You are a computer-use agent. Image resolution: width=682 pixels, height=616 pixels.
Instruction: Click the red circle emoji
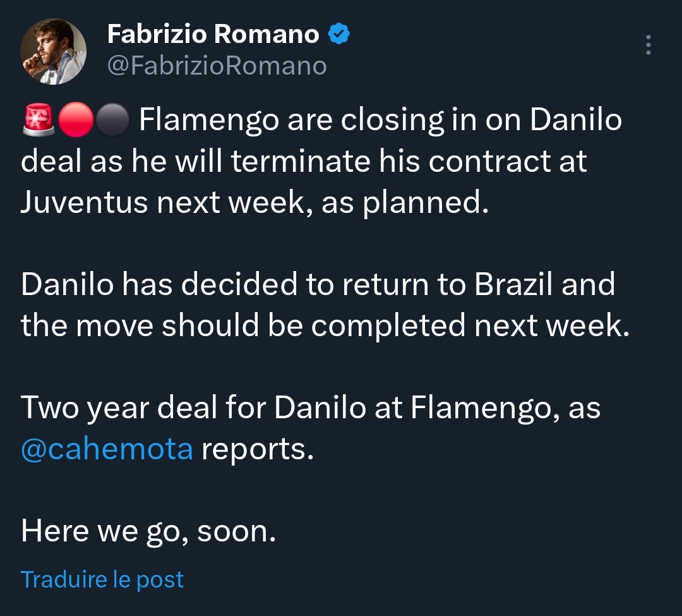click(x=76, y=120)
